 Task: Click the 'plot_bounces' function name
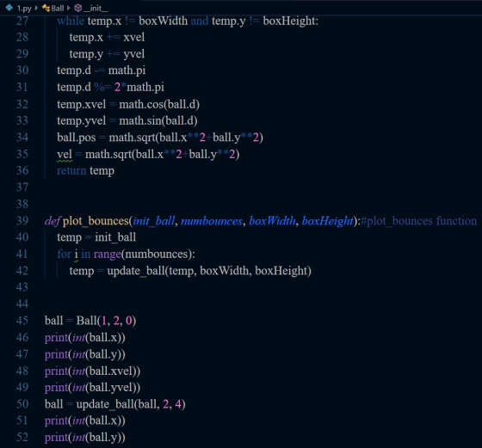(96, 221)
